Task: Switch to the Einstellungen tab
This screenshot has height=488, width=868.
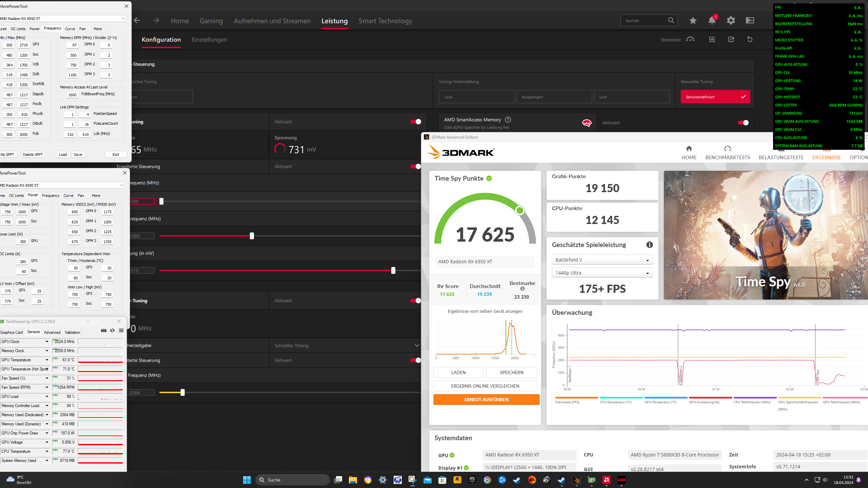Action: [209, 40]
